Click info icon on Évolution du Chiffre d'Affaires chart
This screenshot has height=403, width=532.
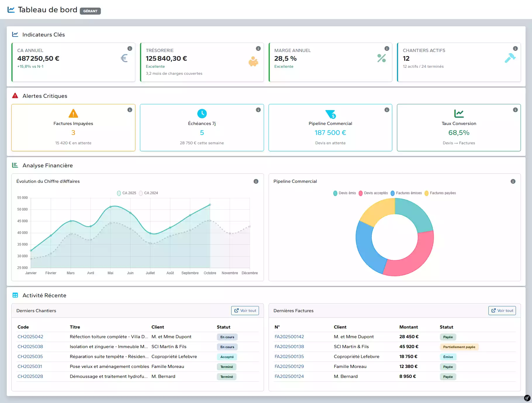pyautogui.click(x=256, y=181)
